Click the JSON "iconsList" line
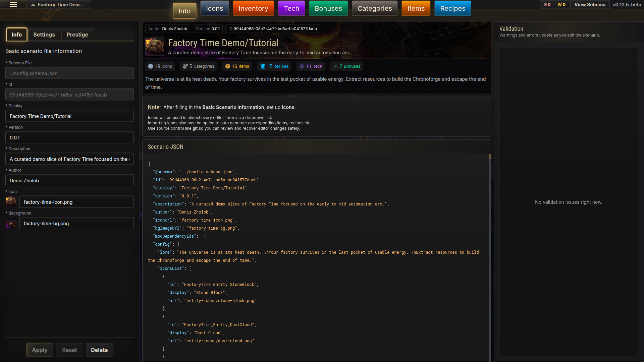The image size is (644, 362). (x=174, y=268)
